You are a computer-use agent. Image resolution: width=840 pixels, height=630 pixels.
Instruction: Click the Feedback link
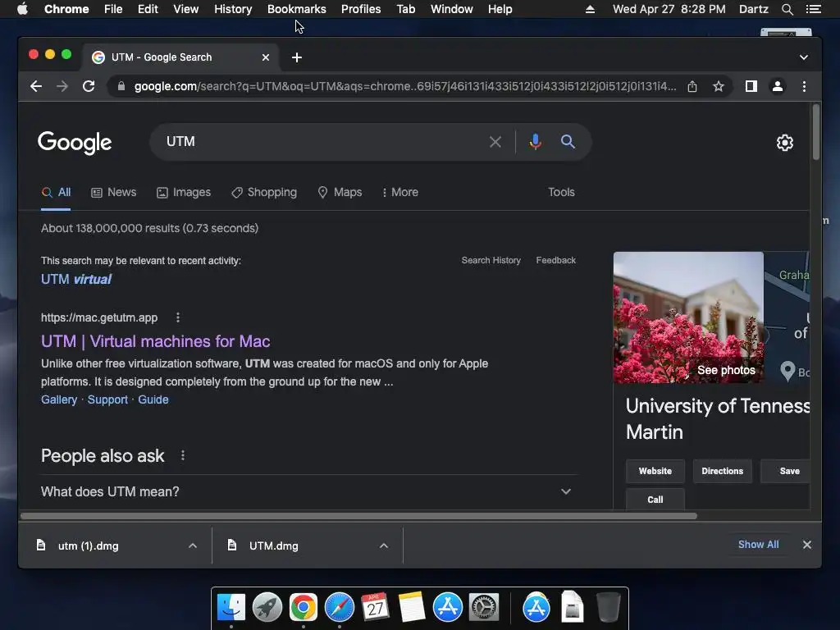tap(555, 260)
